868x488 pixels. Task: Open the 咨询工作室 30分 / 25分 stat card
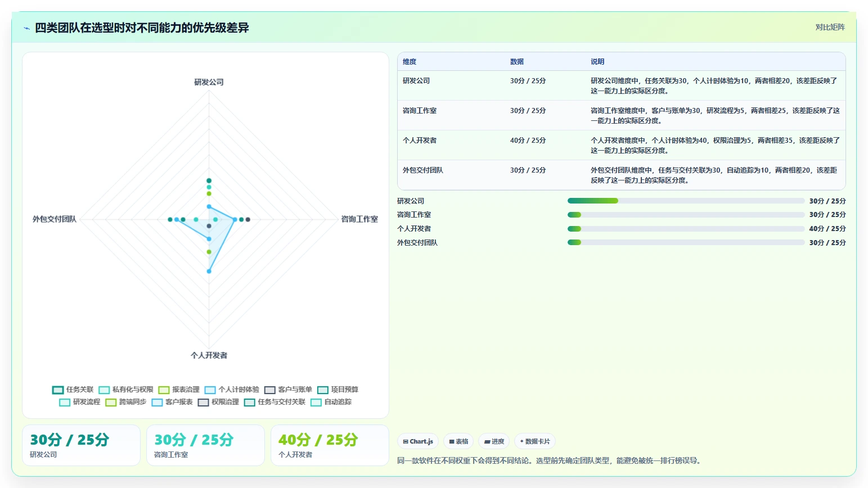click(x=205, y=445)
